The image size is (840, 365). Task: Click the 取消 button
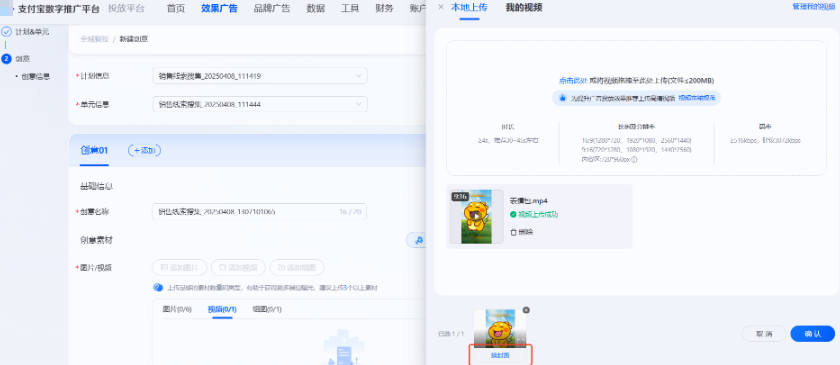coord(764,333)
